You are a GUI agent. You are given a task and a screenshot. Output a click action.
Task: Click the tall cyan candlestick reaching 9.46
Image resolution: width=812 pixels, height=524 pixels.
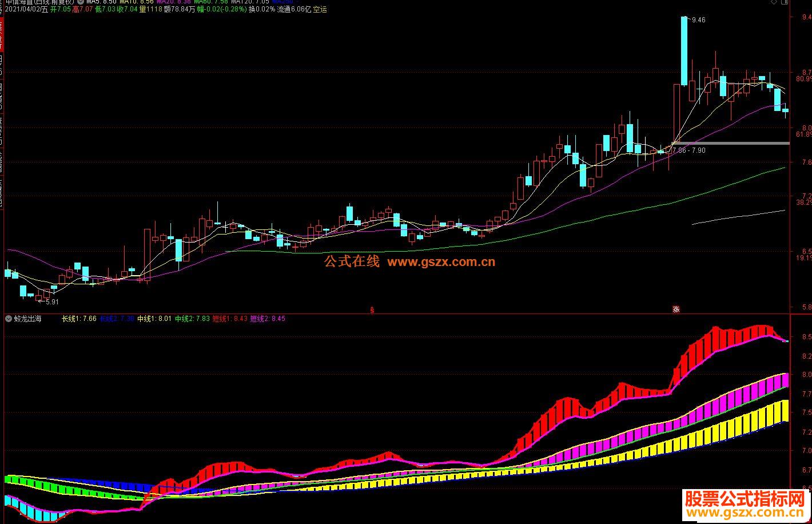coord(684,51)
